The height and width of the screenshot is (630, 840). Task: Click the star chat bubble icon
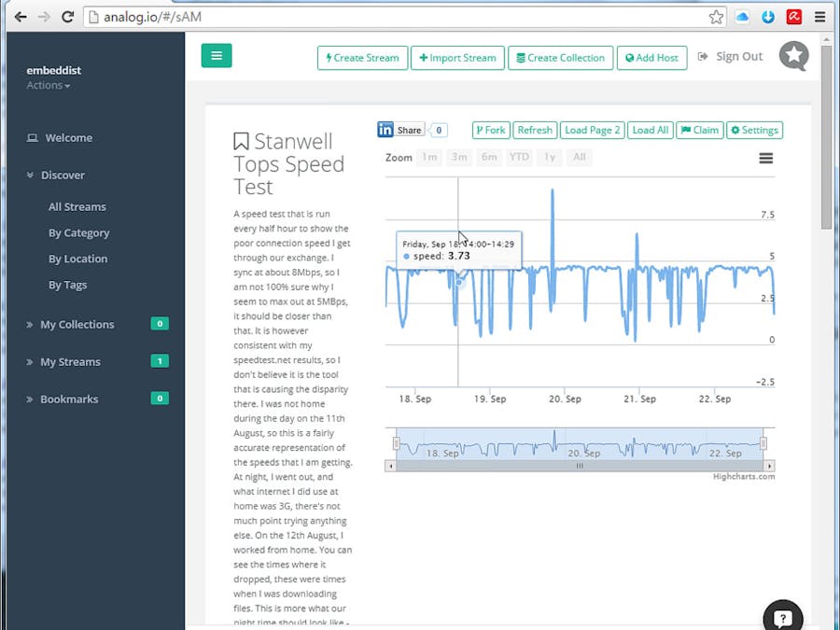[x=794, y=56]
